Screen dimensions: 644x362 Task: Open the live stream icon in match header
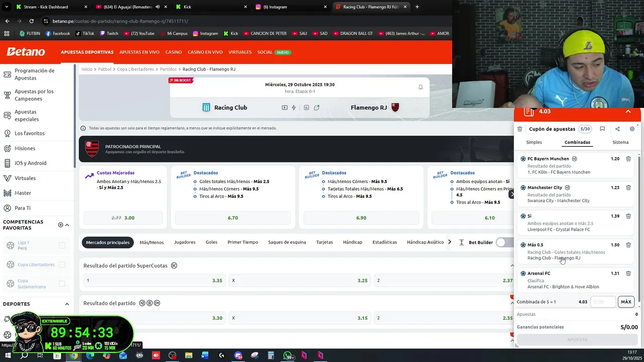point(285,108)
